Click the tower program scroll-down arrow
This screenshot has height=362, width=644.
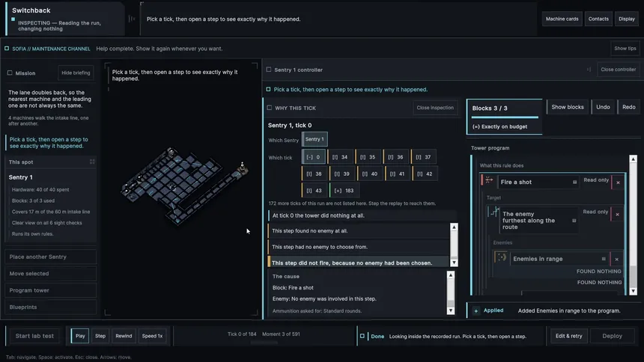click(633, 291)
